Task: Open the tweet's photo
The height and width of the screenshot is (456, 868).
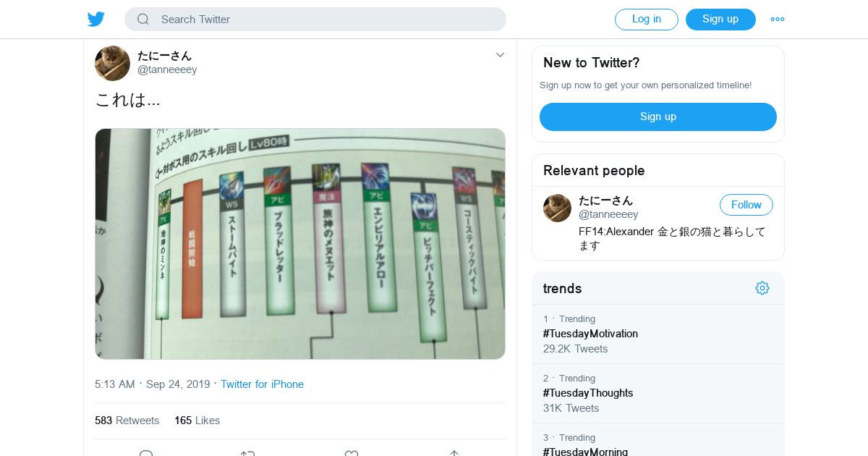Action: (x=300, y=244)
